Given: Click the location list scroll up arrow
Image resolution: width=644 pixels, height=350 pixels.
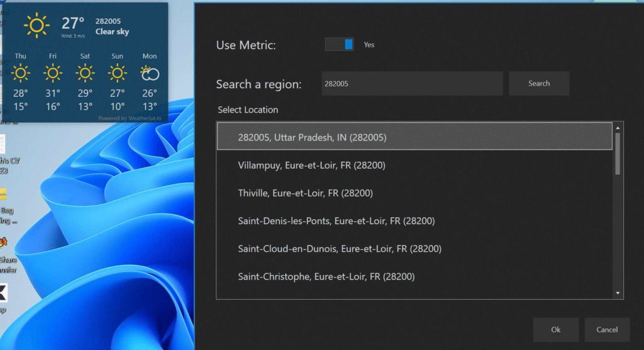Looking at the screenshot, I should click(x=618, y=128).
